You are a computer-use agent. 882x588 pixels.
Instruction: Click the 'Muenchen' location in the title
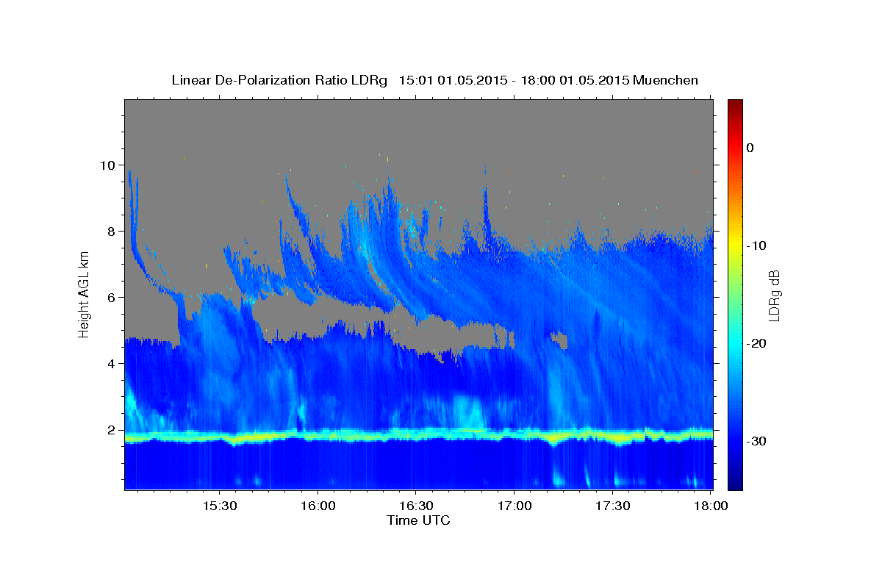(666, 80)
